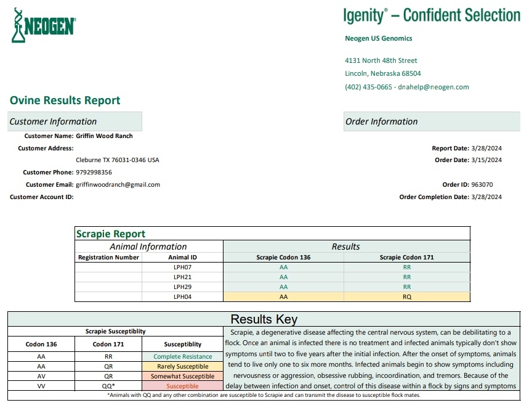
Task: Click the '4131 North 48th Street' address line
Action: (381, 60)
